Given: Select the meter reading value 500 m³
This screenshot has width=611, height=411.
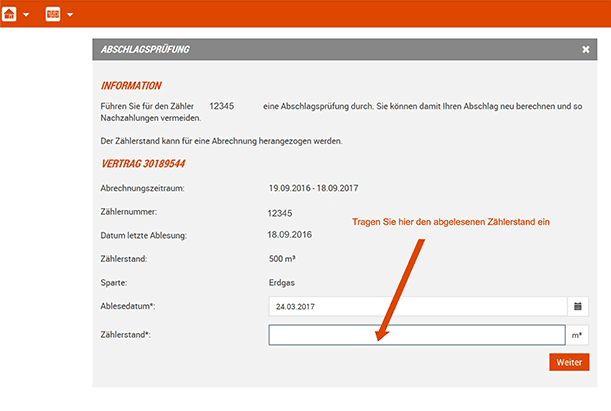Looking at the screenshot, I should [x=282, y=259].
